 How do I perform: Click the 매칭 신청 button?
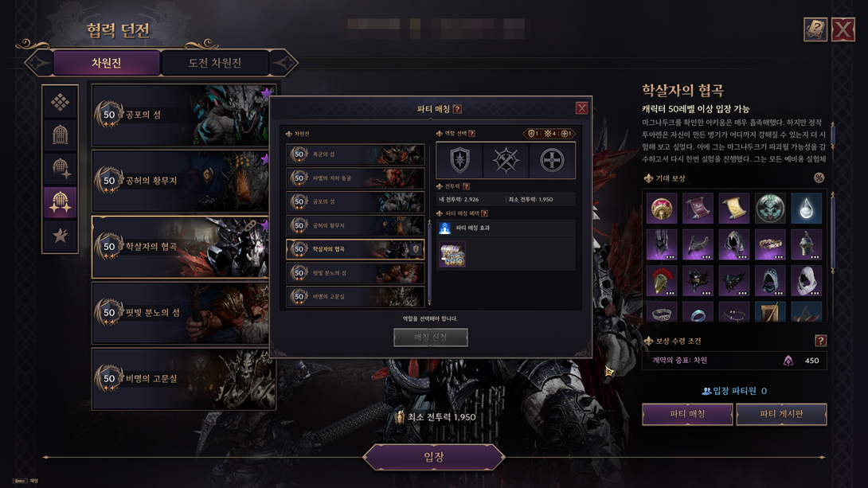point(431,337)
